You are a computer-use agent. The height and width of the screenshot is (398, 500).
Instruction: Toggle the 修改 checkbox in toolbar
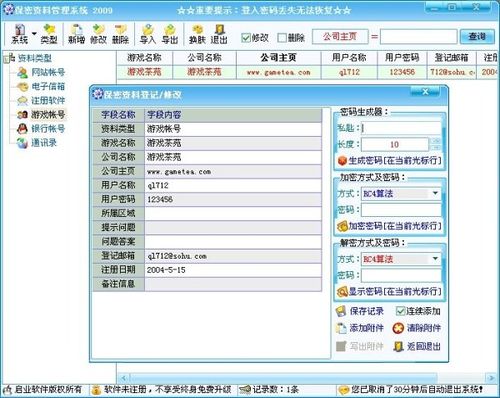[x=246, y=38]
